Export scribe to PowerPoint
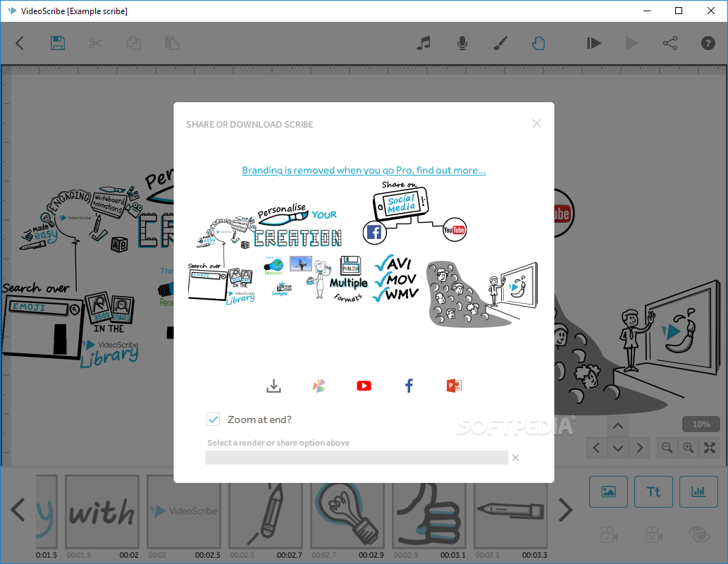Image resolution: width=728 pixels, height=564 pixels. pyautogui.click(x=454, y=386)
